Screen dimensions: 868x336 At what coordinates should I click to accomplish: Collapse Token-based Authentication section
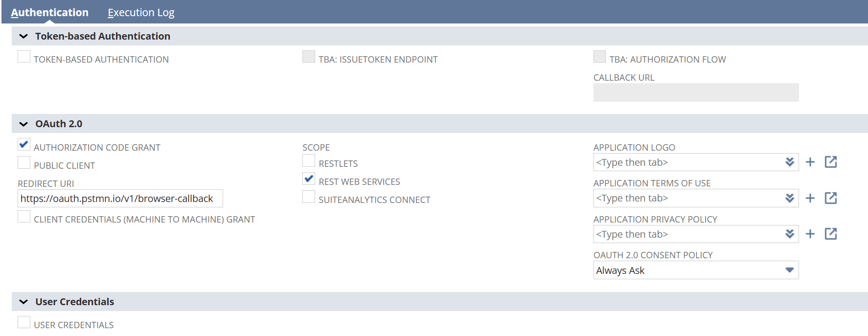pos(23,37)
